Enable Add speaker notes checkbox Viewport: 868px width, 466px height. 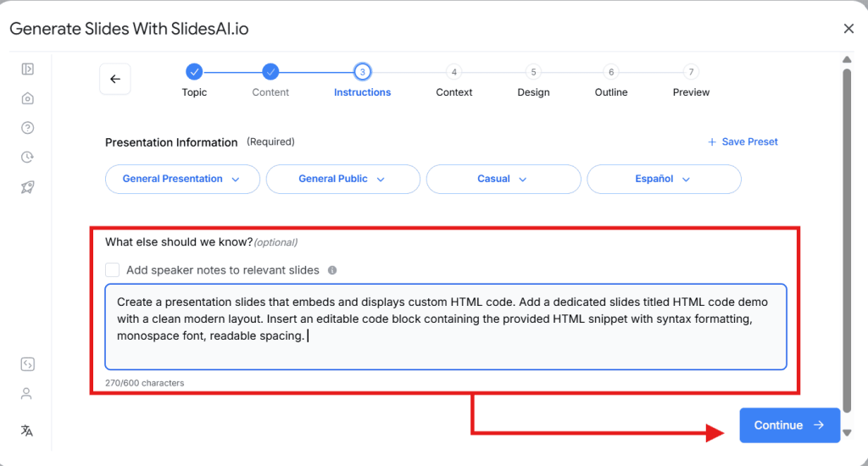pyautogui.click(x=113, y=270)
